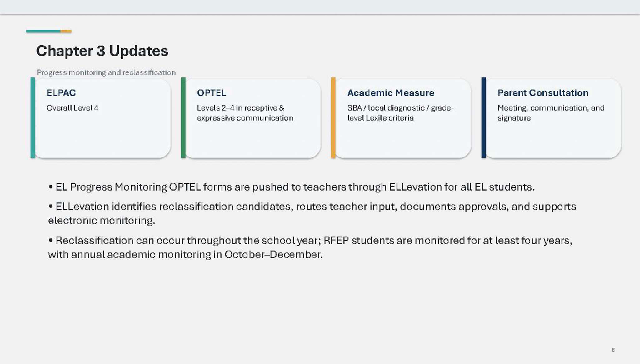Click the Parent Consultation card heading
Viewport: 640px width, 364px height.
tap(543, 93)
